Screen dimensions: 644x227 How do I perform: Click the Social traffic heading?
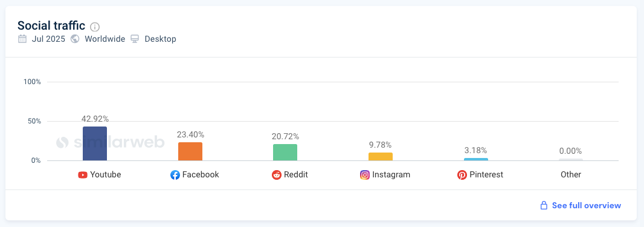click(x=51, y=26)
